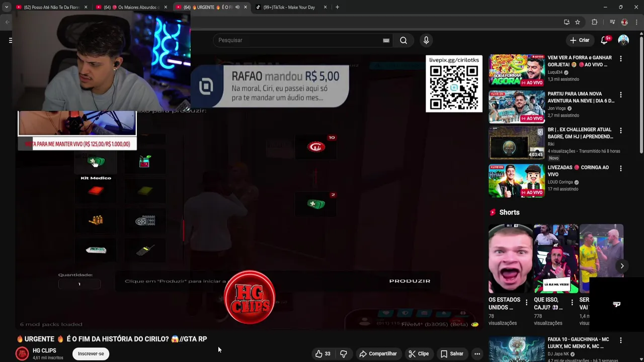Open options for 'LIVEZADAS CORINGA AO VIVO'
The height and width of the screenshot is (362, 644).
[621, 168]
